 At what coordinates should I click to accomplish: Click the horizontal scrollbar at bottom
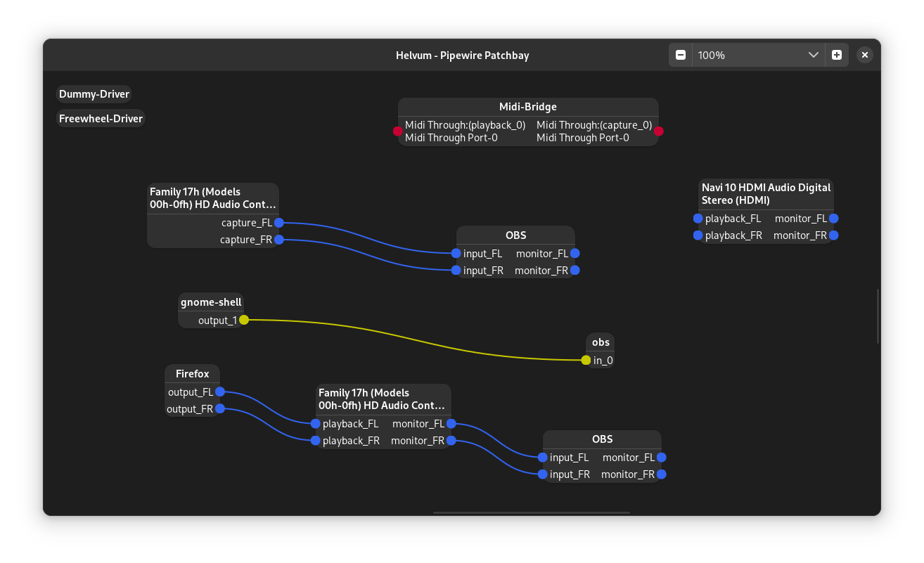coord(531,512)
